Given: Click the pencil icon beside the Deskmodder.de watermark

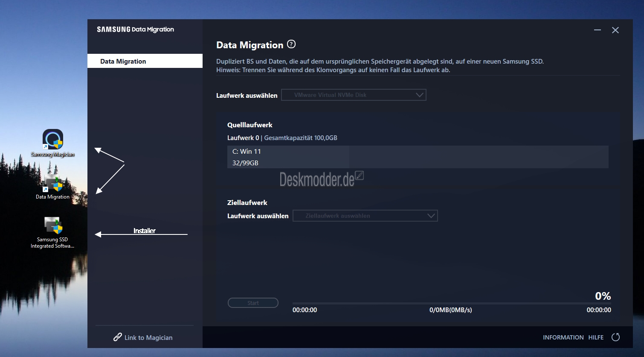Looking at the screenshot, I should coord(360,176).
